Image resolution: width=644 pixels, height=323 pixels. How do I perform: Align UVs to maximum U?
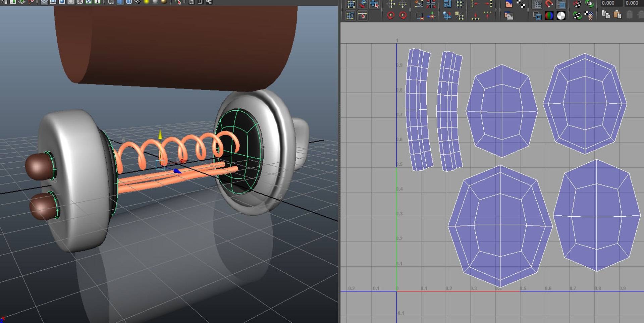coord(488,4)
